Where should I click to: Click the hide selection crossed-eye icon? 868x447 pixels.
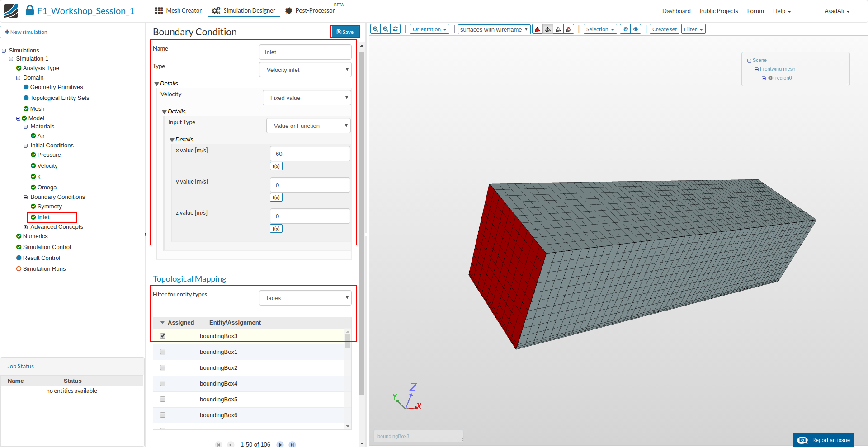625,29
